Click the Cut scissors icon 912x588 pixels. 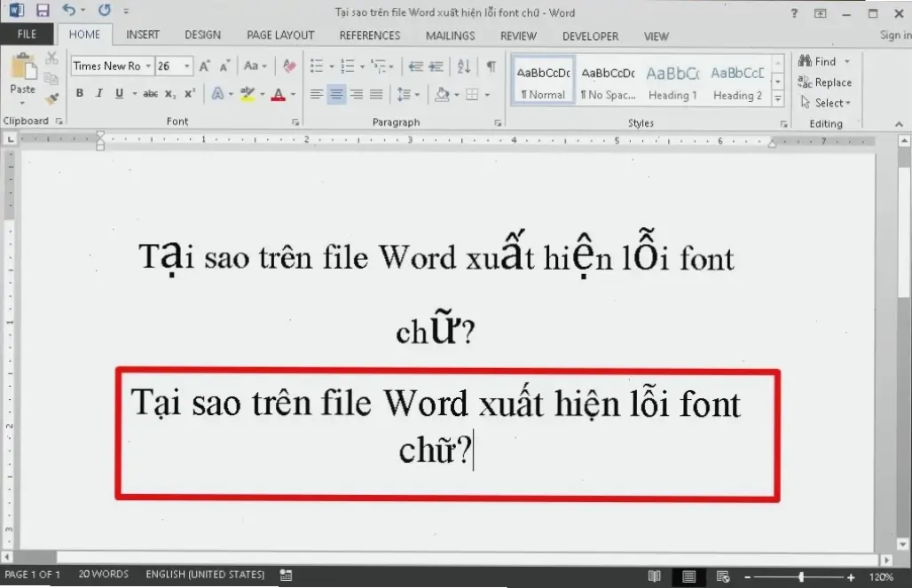point(51,59)
